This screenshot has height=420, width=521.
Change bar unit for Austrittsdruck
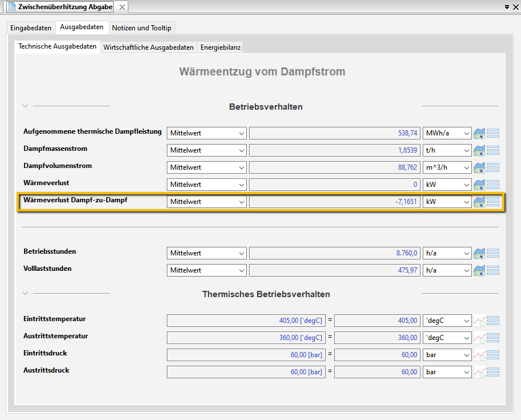pos(447,372)
